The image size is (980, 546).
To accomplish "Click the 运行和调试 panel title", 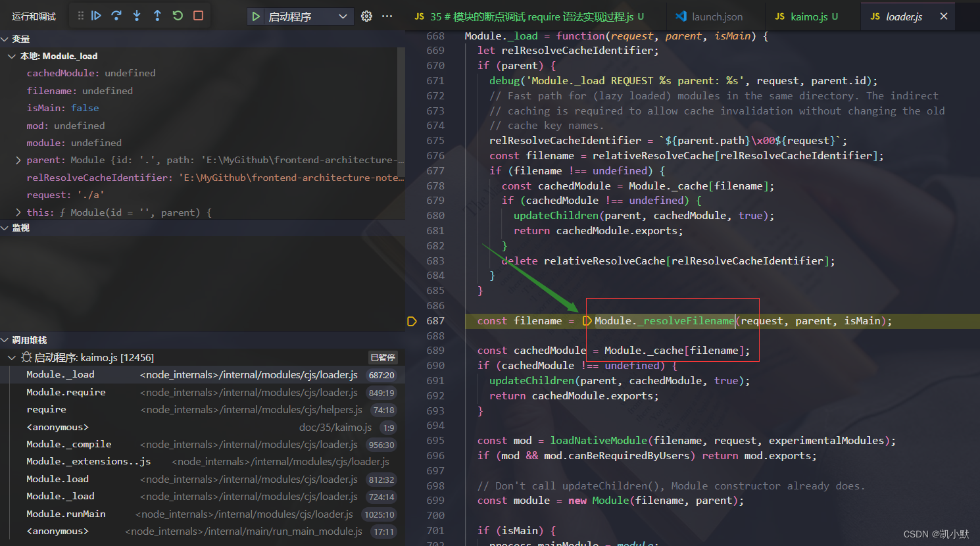I will pos(34,16).
